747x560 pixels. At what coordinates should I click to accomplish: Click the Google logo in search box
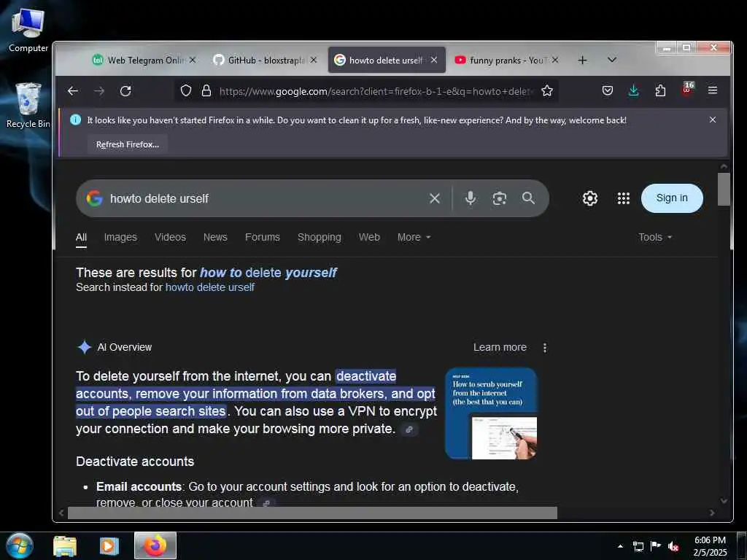94,198
